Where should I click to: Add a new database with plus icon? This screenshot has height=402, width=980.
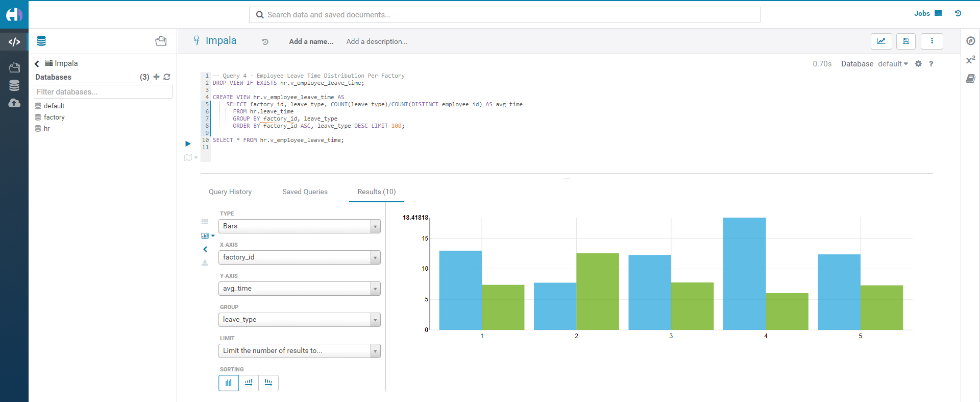(156, 77)
